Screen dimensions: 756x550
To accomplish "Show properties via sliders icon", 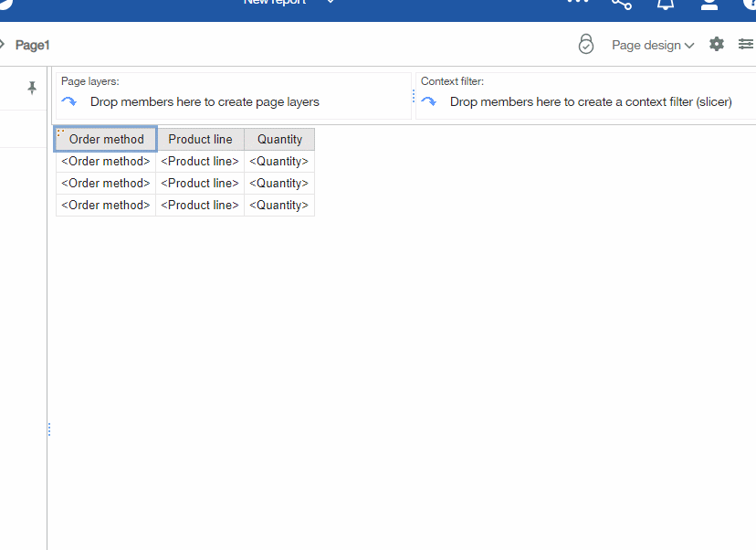I will [x=746, y=45].
